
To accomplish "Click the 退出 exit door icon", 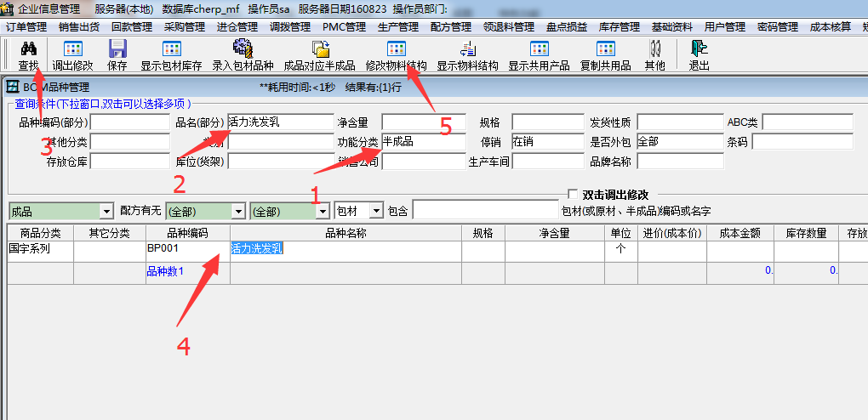I will tap(699, 48).
